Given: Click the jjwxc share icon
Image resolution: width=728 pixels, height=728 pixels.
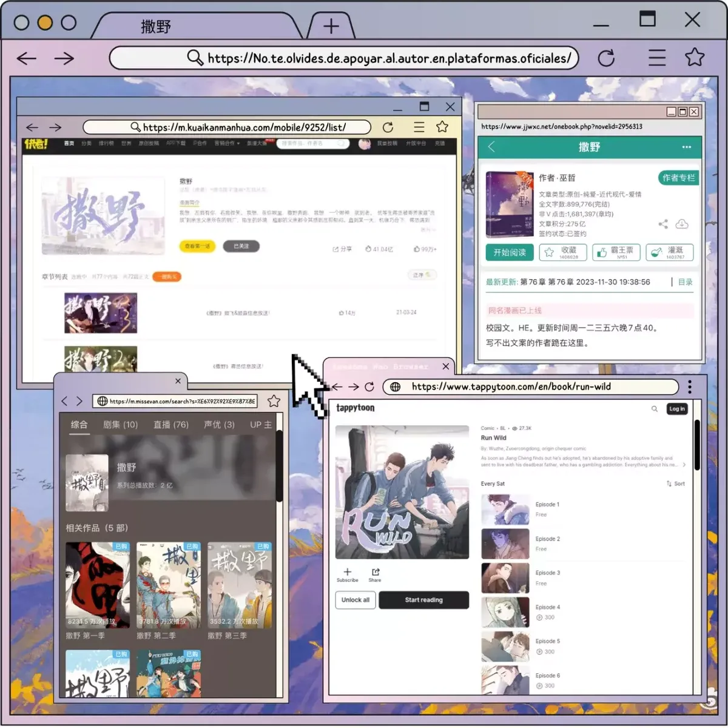Looking at the screenshot, I should point(663,224).
